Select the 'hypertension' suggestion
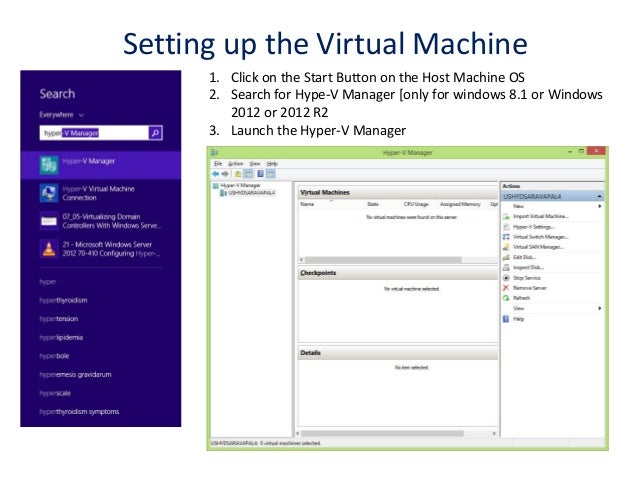The height and width of the screenshot is (493, 638). (x=59, y=319)
